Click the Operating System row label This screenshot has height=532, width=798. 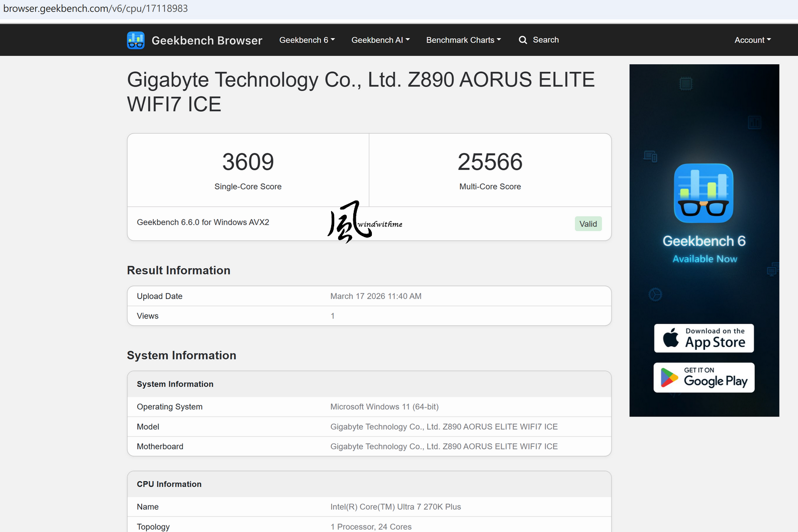(x=170, y=407)
